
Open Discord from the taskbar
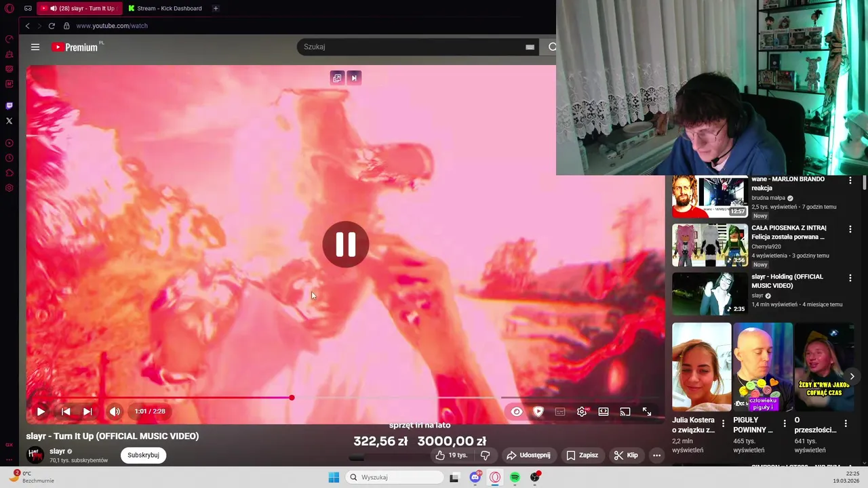point(475,477)
